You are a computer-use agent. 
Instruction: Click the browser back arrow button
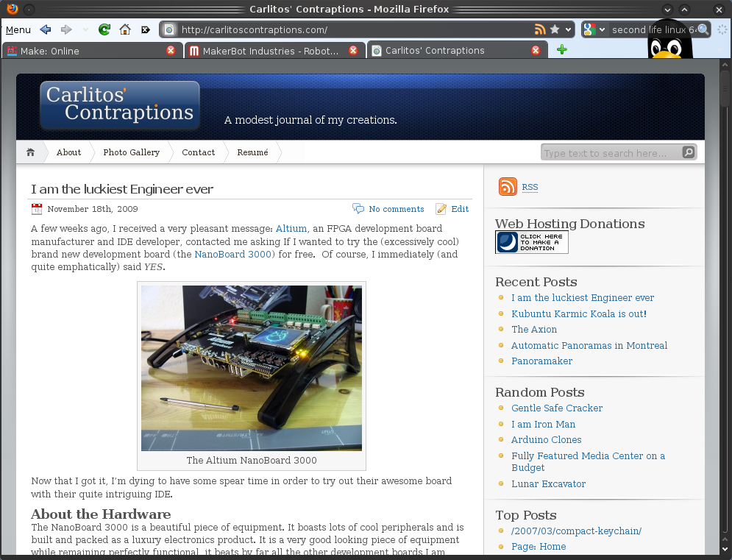pos(46,30)
